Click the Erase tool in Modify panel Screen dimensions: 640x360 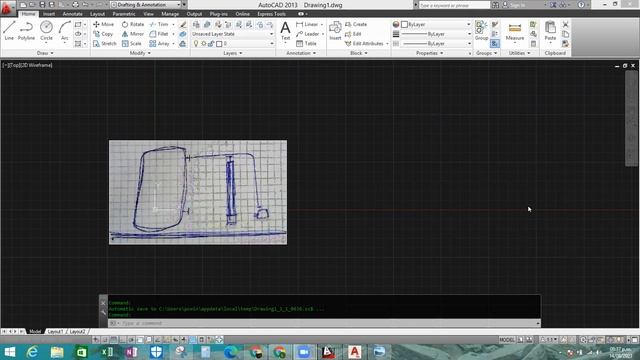(183, 24)
